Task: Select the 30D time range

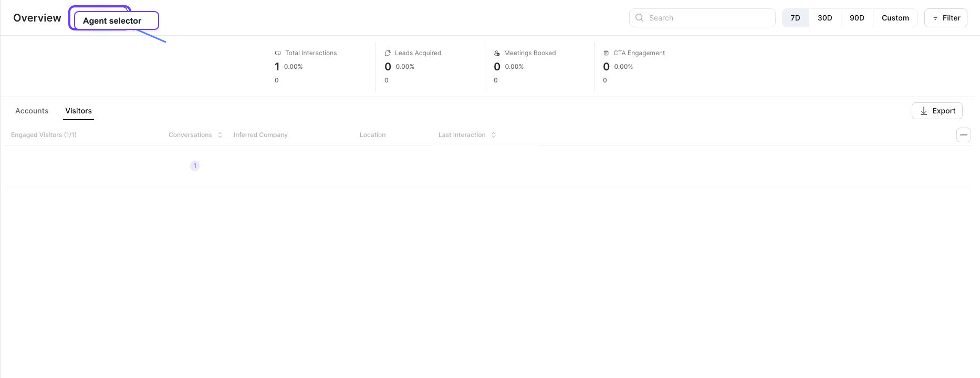Action: (x=825, y=18)
